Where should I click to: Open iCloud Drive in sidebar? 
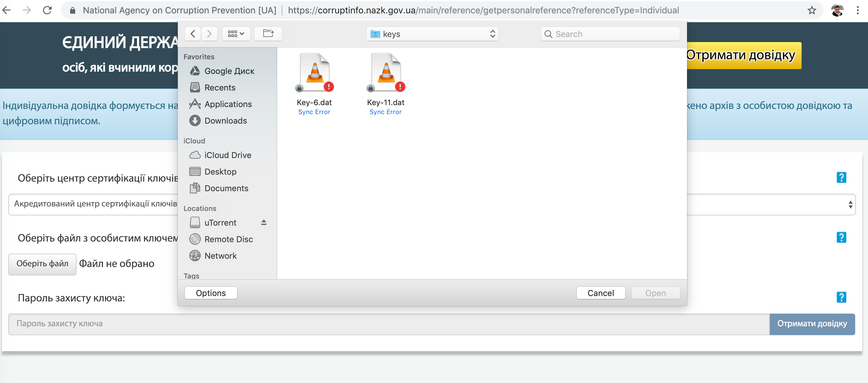(228, 155)
